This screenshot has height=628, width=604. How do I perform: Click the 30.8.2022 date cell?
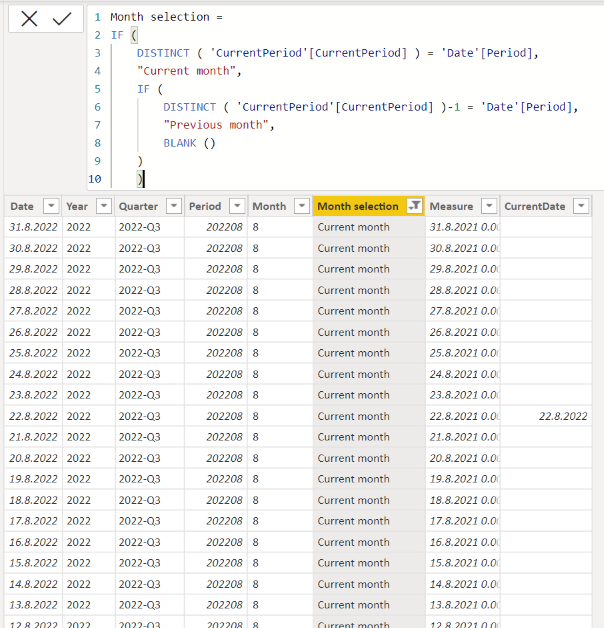pos(33,248)
